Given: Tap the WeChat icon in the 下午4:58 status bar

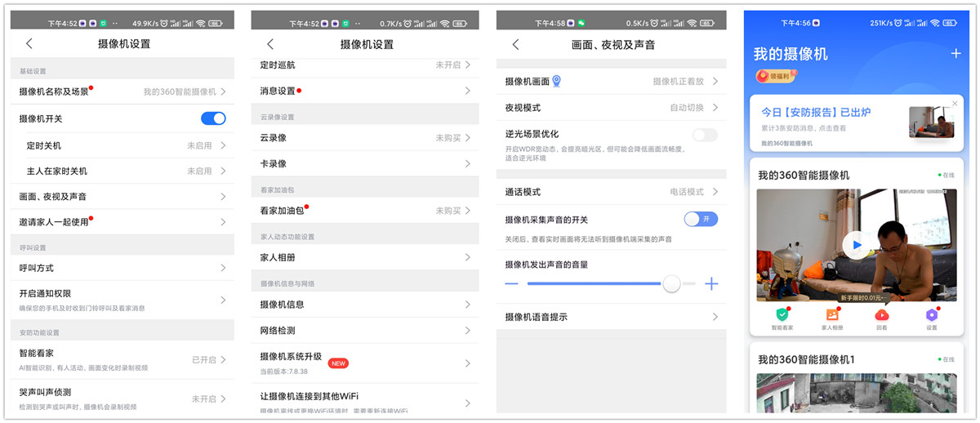Looking at the screenshot, I should (x=581, y=23).
